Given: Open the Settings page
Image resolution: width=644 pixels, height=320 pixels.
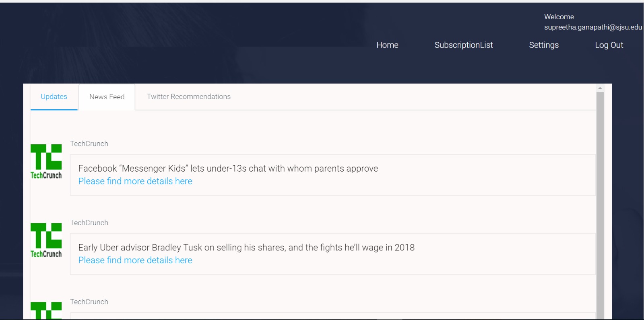Looking at the screenshot, I should tap(544, 45).
